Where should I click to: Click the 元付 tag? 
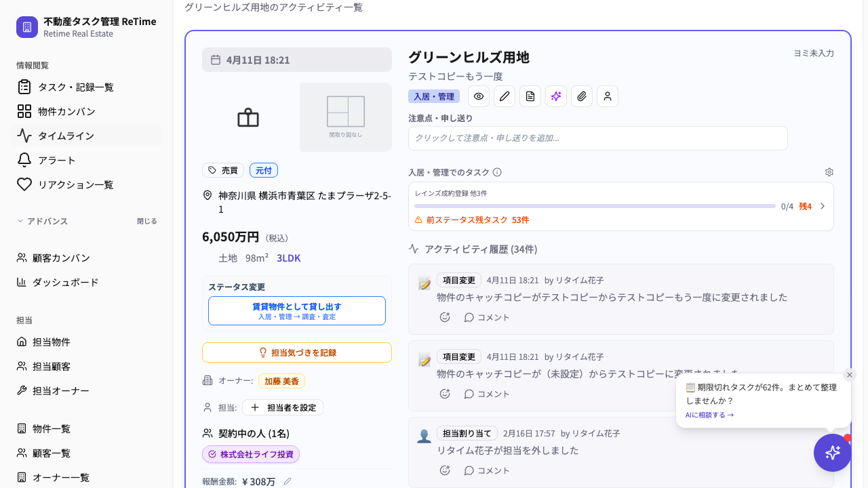264,170
